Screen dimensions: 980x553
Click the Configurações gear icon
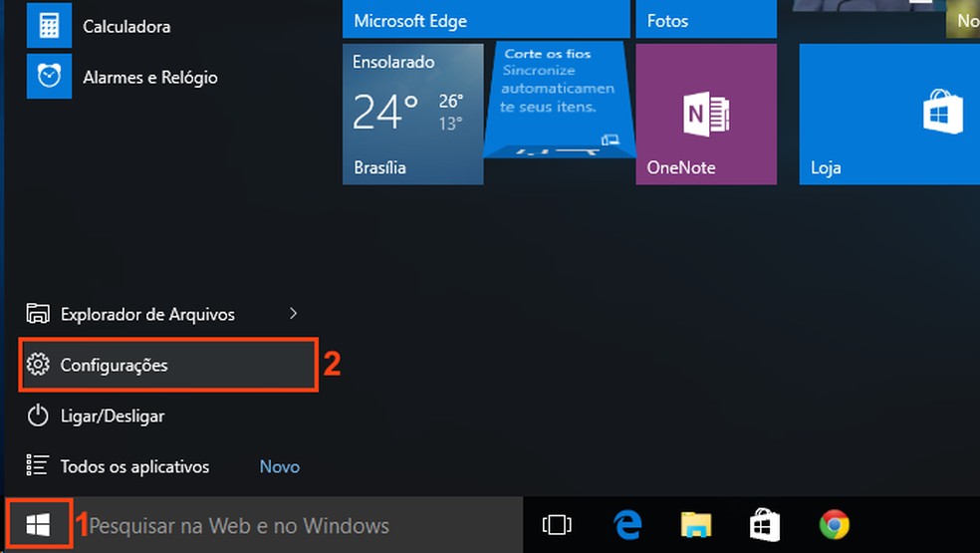38,364
